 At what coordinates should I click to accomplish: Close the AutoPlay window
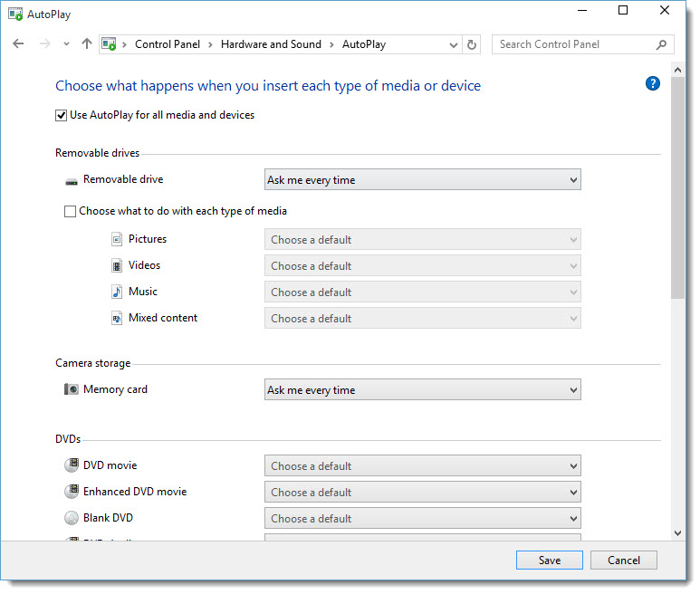click(x=665, y=10)
